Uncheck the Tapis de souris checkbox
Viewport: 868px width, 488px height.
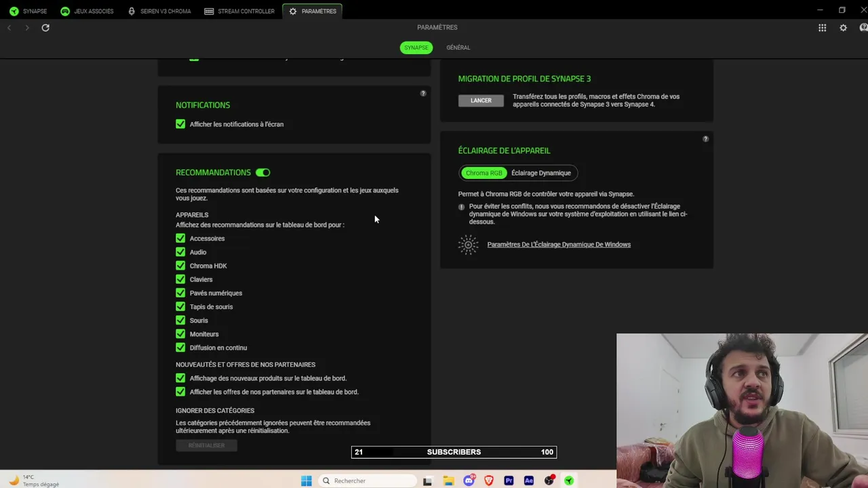[180, 306]
